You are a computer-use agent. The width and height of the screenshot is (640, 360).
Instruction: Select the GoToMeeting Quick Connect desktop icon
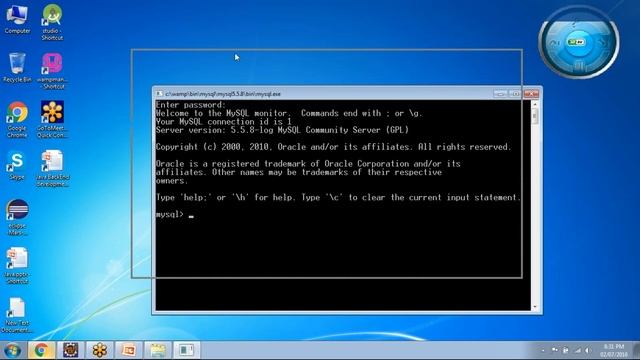pos(52,119)
